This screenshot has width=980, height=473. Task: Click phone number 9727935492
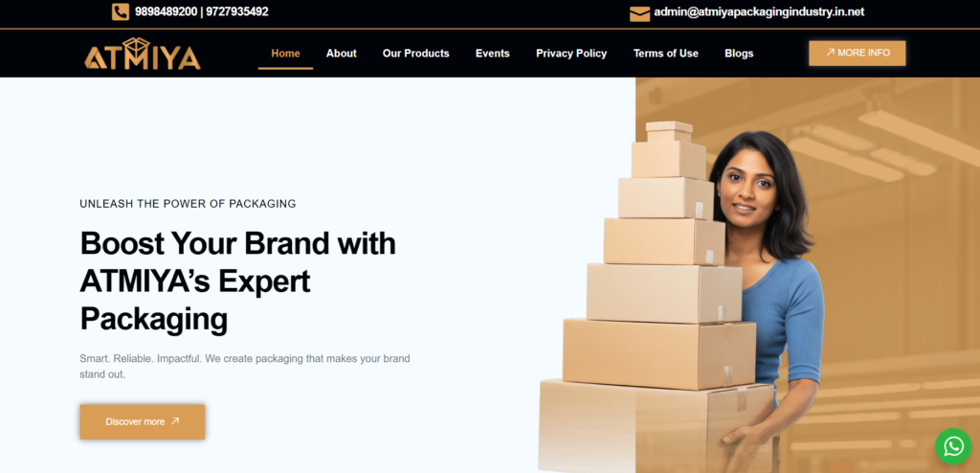(x=237, y=11)
